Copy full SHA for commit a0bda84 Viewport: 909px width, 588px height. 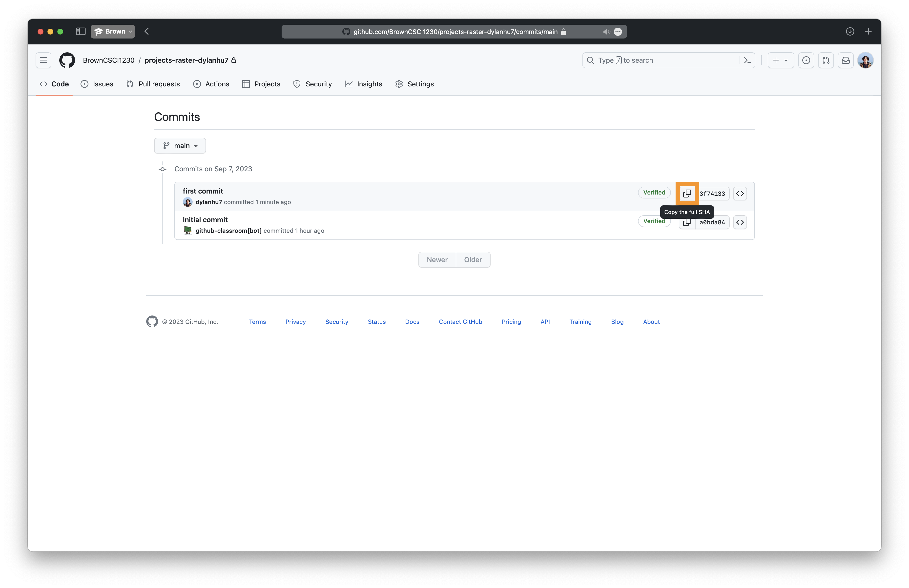(x=687, y=222)
